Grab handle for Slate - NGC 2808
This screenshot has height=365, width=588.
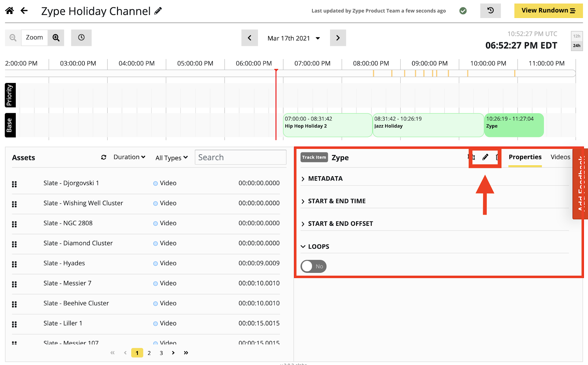[14, 224]
